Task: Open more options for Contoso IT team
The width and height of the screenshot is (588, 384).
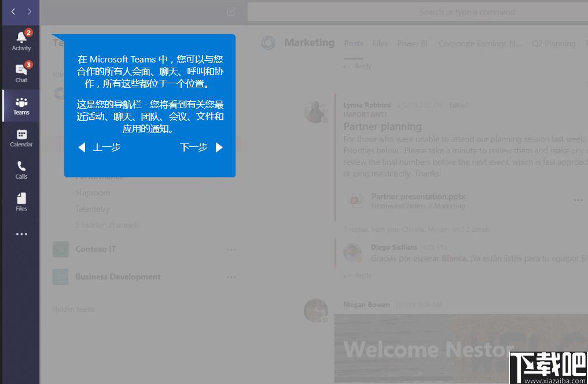Action: pyautogui.click(x=231, y=249)
